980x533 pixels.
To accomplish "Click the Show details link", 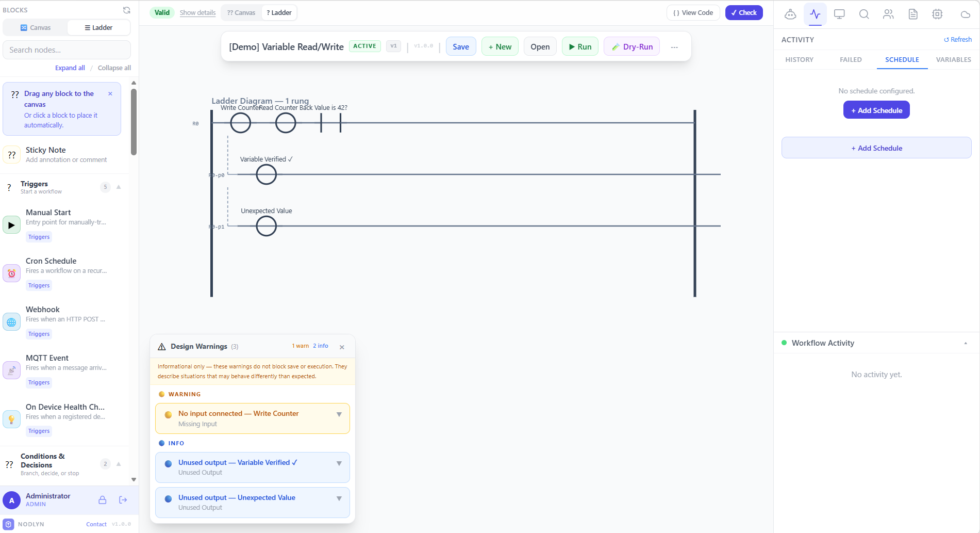I will (197, 13).
